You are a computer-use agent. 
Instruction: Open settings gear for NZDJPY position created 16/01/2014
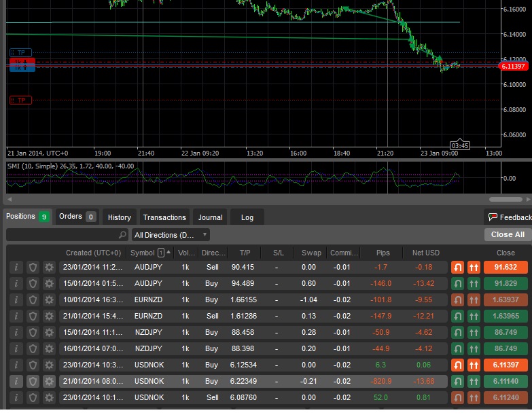[49, 348]
